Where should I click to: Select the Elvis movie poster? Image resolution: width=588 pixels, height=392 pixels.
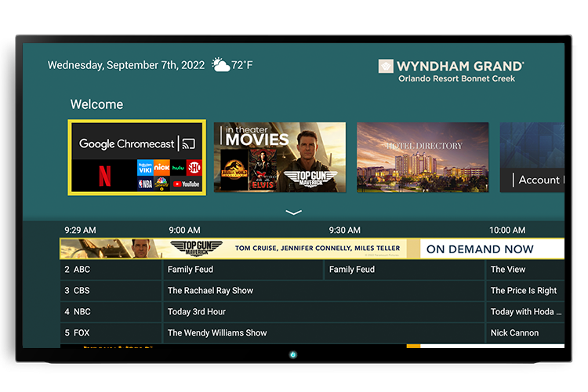263,170
